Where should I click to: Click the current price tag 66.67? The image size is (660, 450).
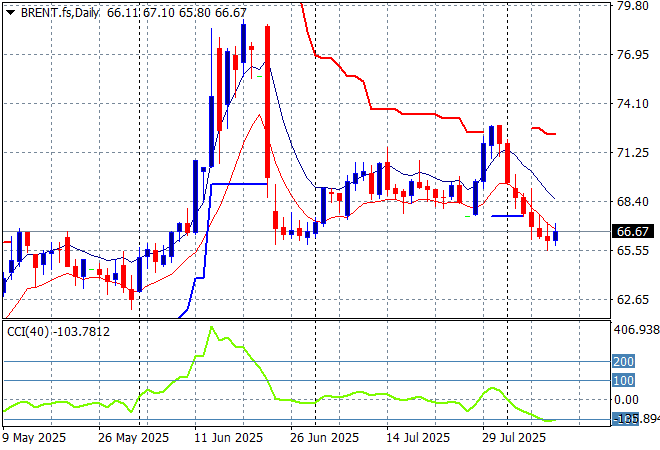point(632,232)
